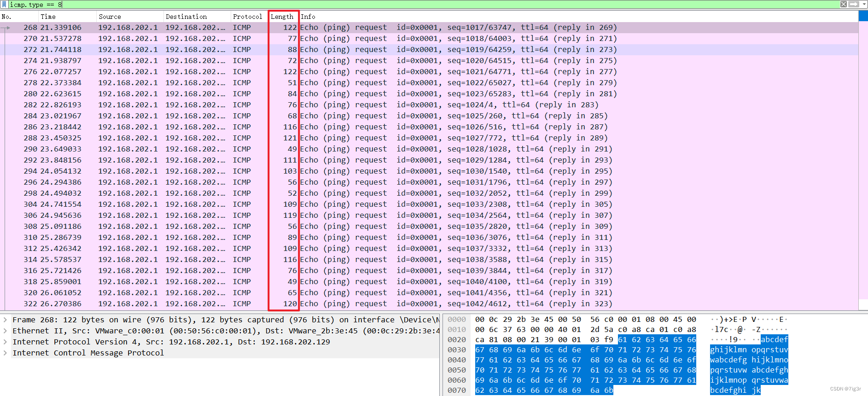868x396 pixels.
Task: Select packet 282 seq=1024/4
Action: coord(429,105)
